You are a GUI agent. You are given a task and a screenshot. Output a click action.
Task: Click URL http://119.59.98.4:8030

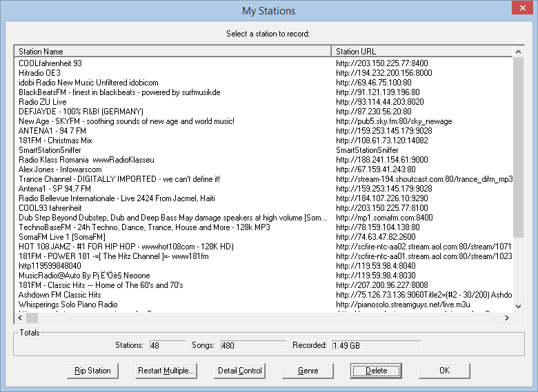click(x=376, y=276)
